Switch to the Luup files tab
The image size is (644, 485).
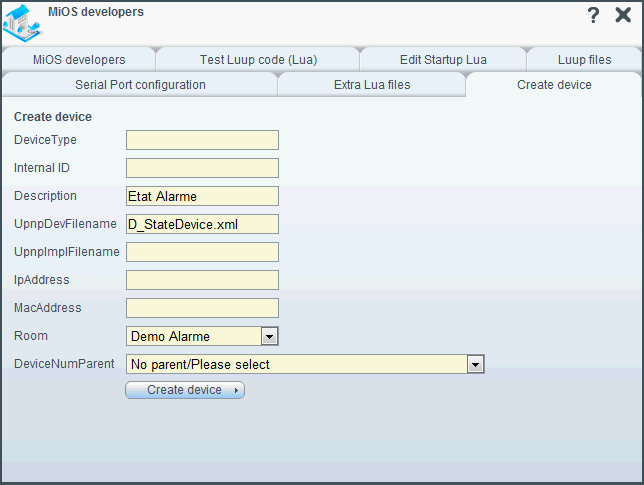click(x=584, y=60)
